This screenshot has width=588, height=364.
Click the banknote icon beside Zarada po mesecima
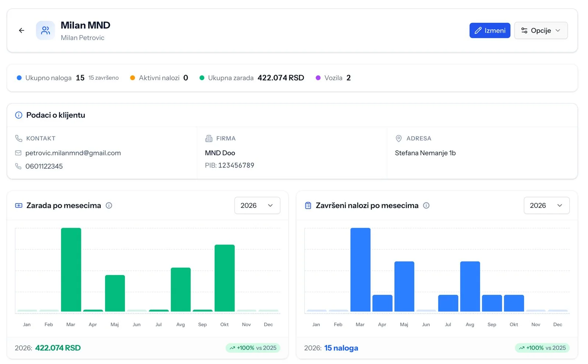pyautogui.click(x=19, y=205)
